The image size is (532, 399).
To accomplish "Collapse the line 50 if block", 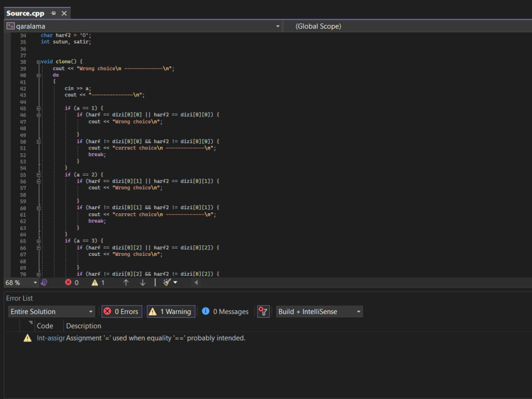I will click(x=38, y=142).
